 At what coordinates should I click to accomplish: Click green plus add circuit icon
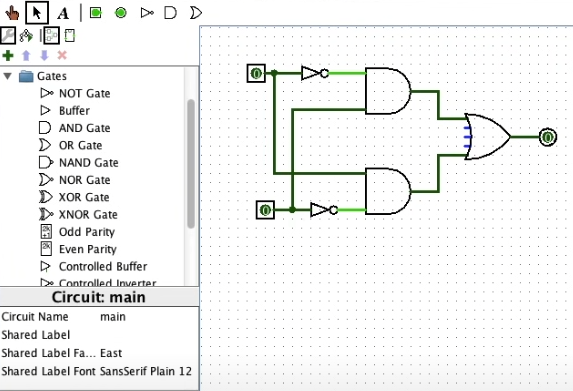tap(8, 56)
